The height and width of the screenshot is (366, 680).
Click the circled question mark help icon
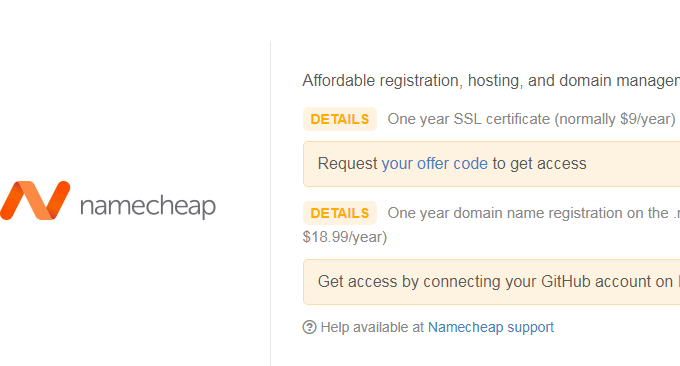coord(309,327)
